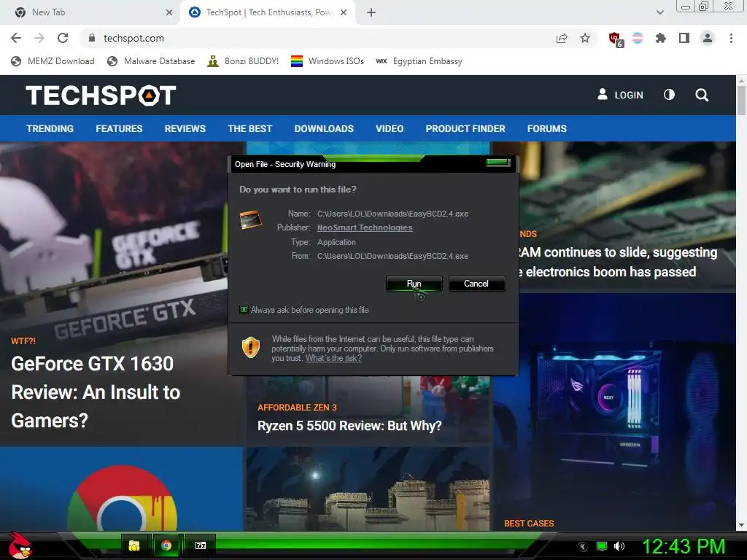Open Chrome's three-dot menu

pos(731,38)
